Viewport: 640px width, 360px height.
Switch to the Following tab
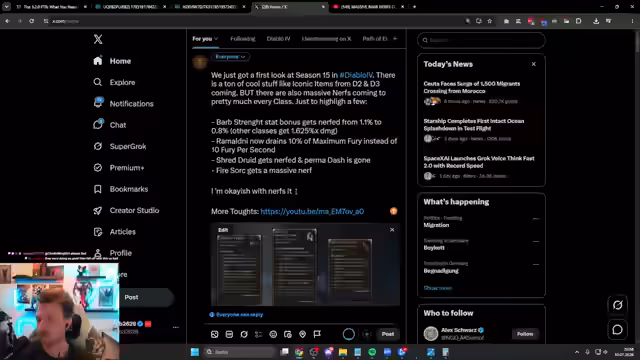(x=242, y=39)
